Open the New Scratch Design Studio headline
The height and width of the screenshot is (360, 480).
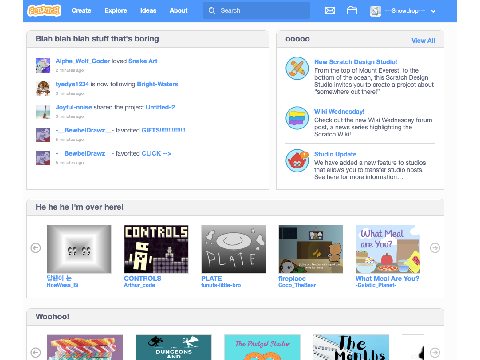[x=356, y=62]
